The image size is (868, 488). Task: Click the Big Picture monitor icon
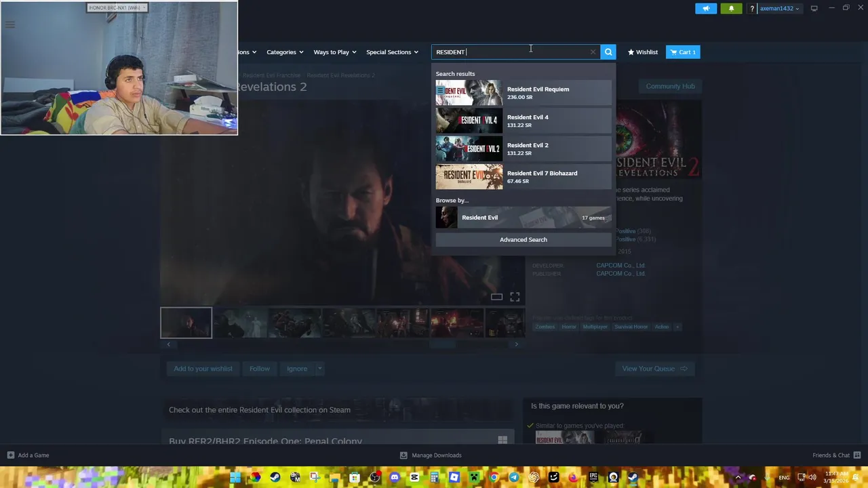pyautogui.click(x=814, y=8)
